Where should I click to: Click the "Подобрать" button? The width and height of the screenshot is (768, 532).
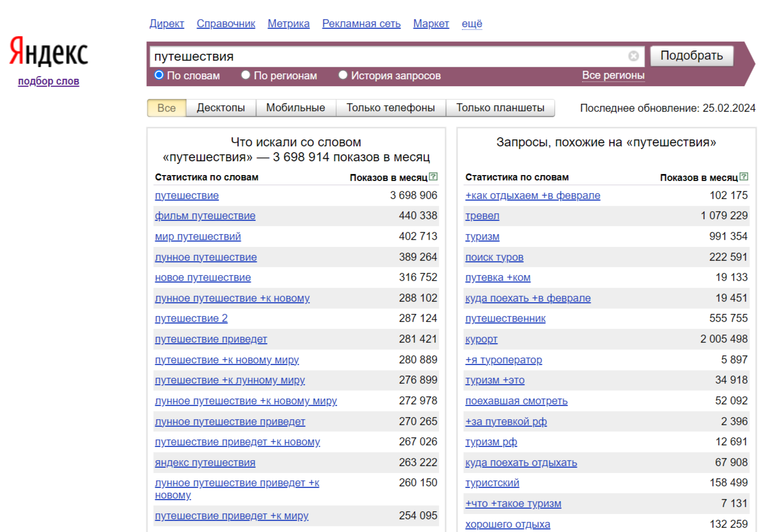pos(691,55)
